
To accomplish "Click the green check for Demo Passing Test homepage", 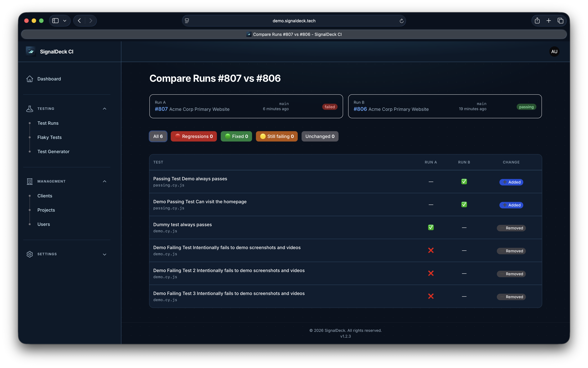I will 464,205.
